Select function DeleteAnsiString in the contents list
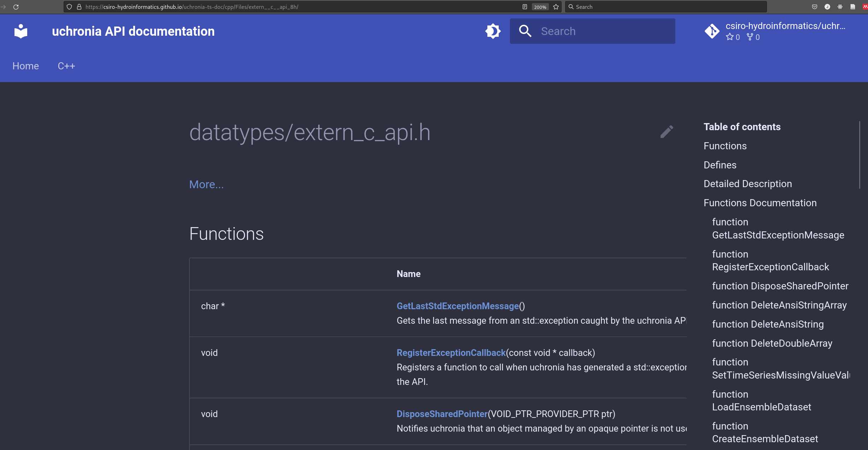Screen dimensions: 868x450 click(768, 324)
